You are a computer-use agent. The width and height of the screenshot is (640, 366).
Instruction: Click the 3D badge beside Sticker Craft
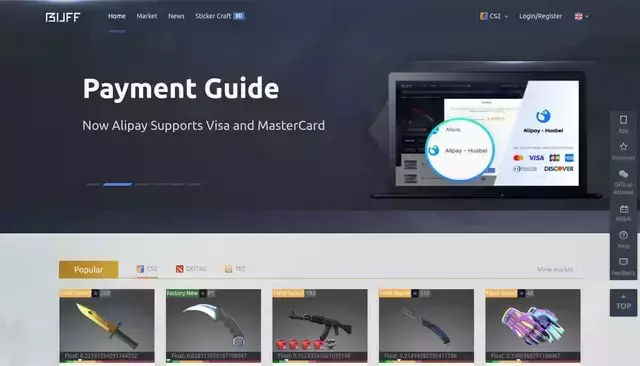click(x=239, y=16)
